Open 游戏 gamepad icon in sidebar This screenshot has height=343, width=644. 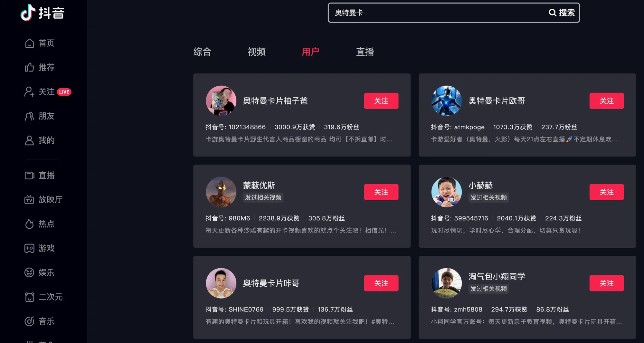[30, 248]
